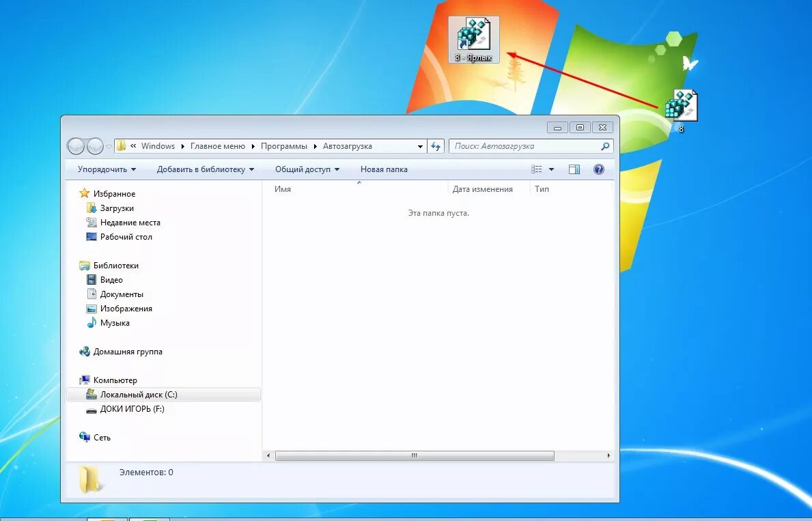Open 'Документы' library
The image size is (812, 521).
(122, 294)
